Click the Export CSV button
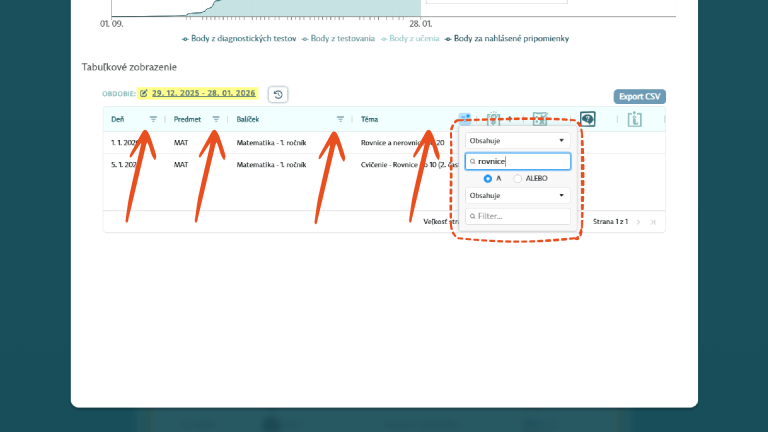 click(x=639, y=97)
